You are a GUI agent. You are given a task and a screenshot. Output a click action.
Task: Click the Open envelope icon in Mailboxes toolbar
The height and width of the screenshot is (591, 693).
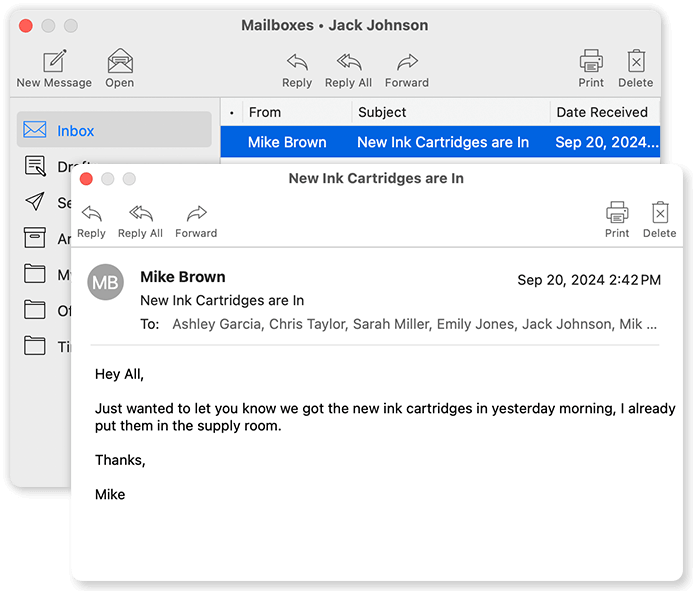[120, 61]
